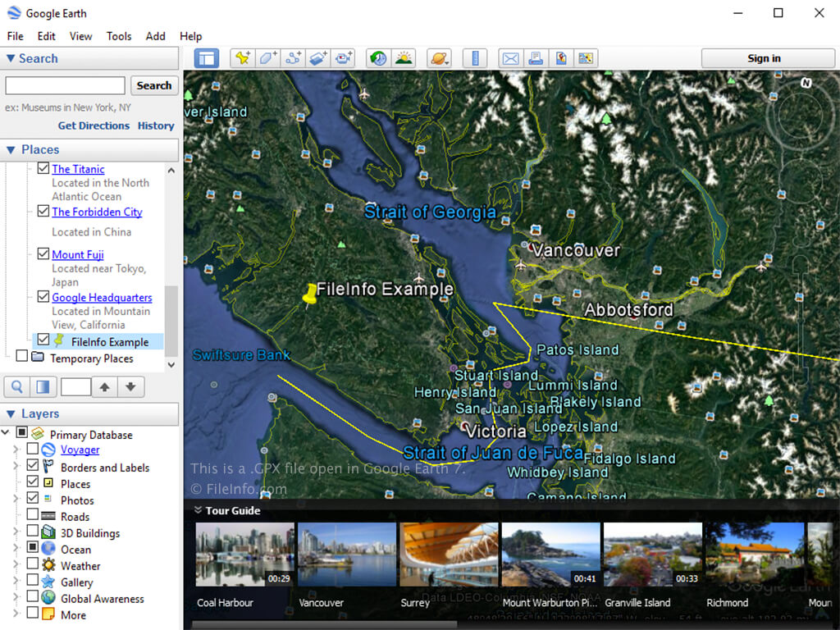Click in the search text field
840x630 pixels.
(65, 85)
